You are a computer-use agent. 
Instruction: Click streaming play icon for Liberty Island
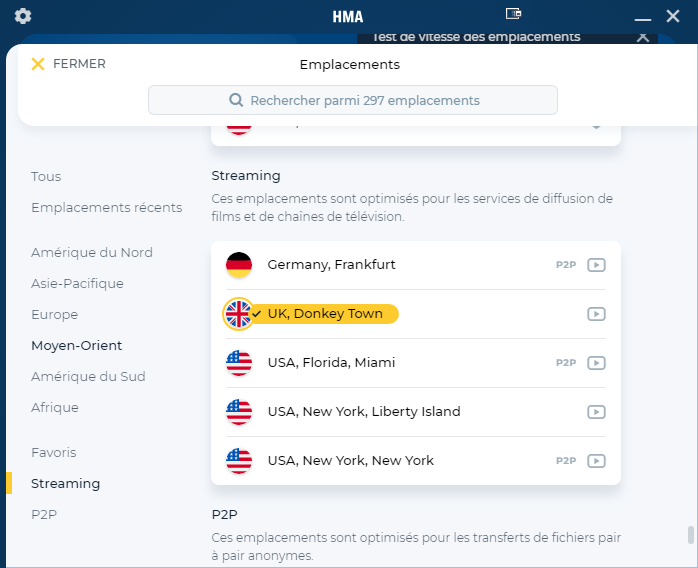(596, 412)
